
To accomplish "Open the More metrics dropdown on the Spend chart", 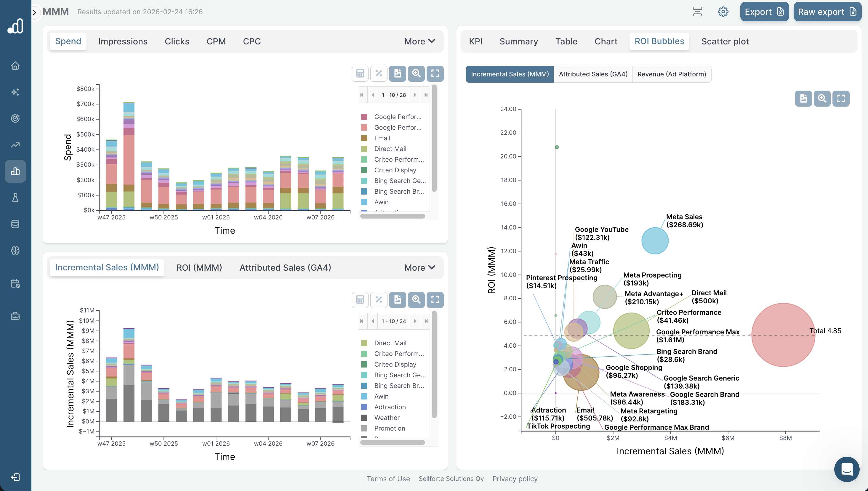I will pyautogui.click(x=419, y=41).
